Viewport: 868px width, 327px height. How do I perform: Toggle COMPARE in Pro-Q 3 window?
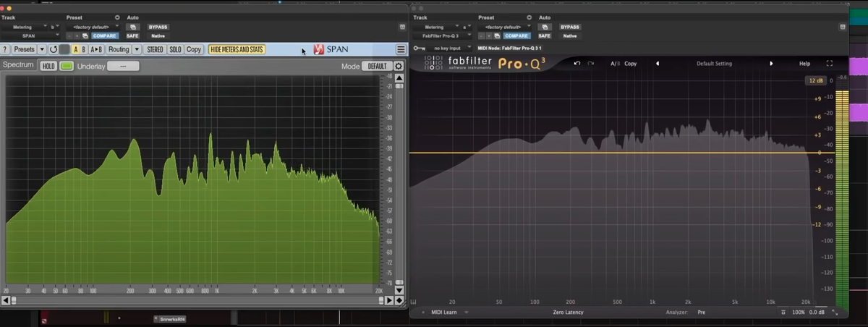click(517, 35)
